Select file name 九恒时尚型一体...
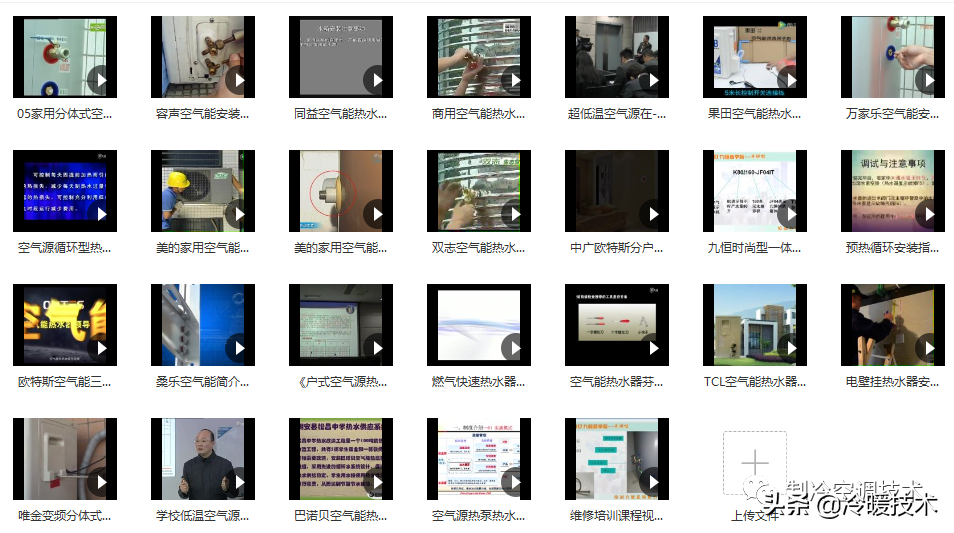Image resolution: width=954 pixels, height=533 pixels. [754, 248]
